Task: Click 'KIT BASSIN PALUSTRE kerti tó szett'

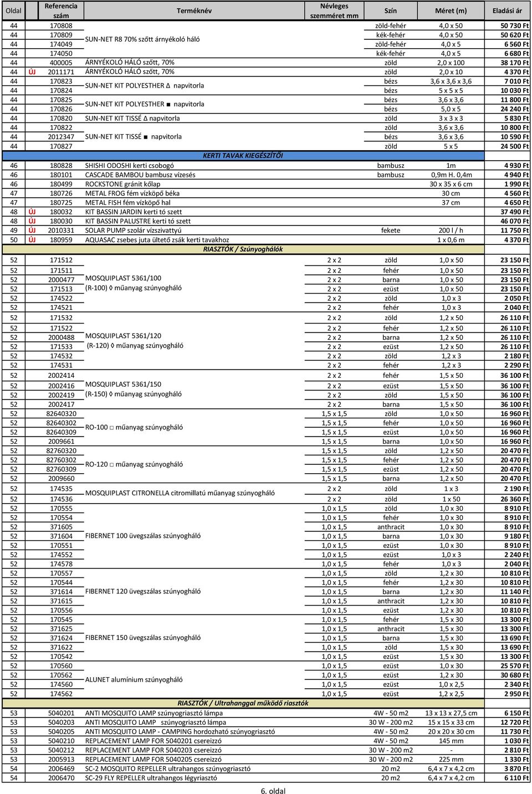Action: 138,221
